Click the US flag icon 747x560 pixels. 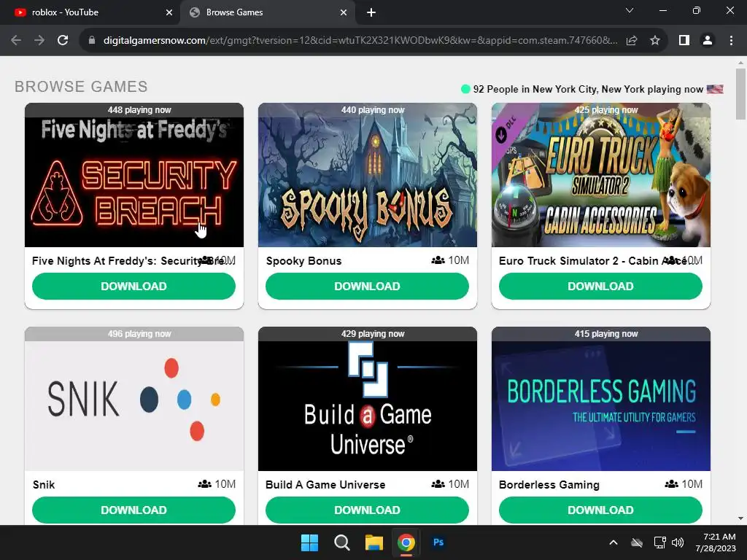pyautogui.click(x=715, y=89)
